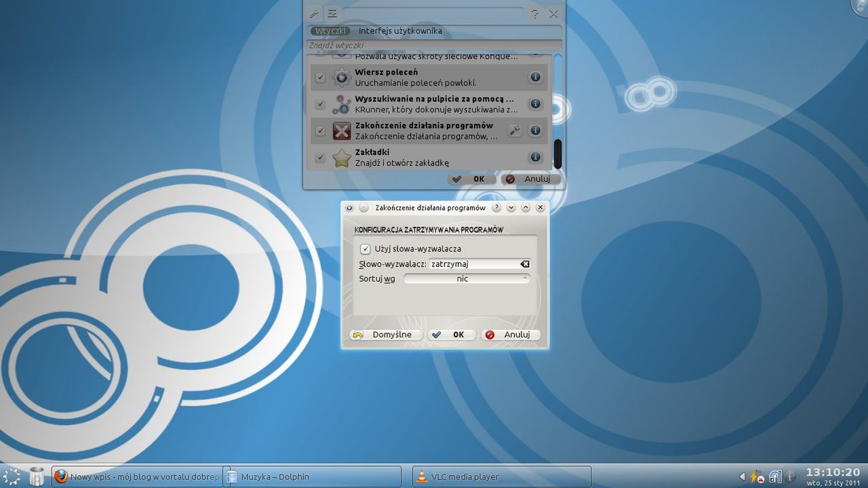Click the Zakładki plugin title
This screenshot has width=868, height=488.
click(x=372, y=152)
